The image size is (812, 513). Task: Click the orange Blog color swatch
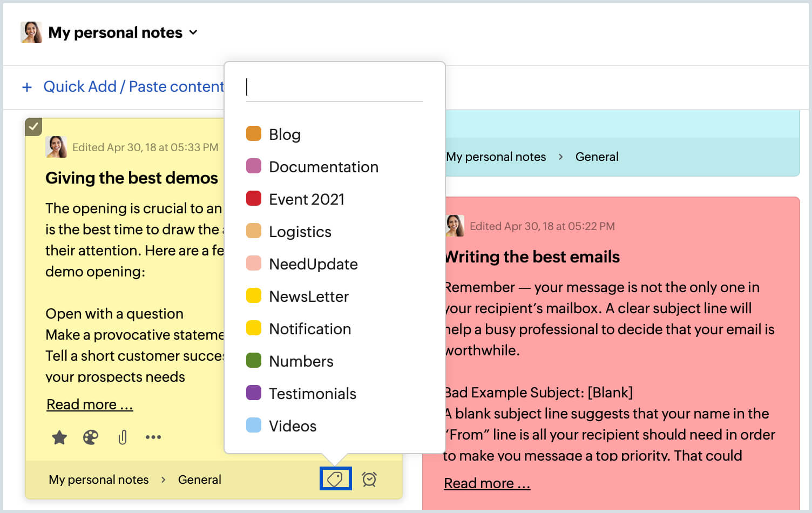(254, 133)
